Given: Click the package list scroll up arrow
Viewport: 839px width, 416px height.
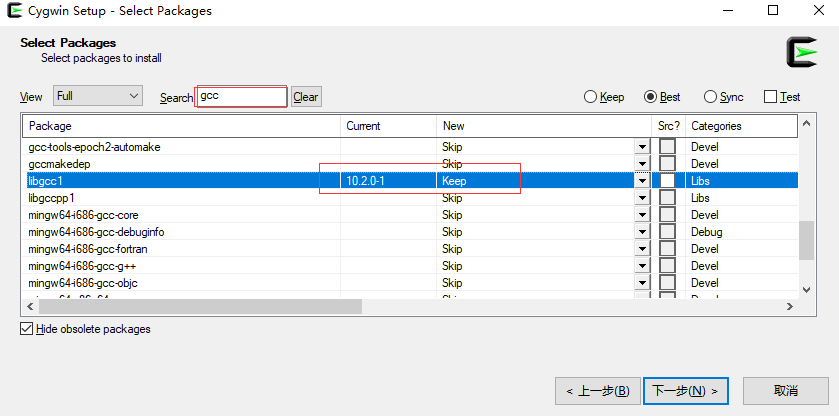Looking at the screenshot, I should click(x=807, y=124).
